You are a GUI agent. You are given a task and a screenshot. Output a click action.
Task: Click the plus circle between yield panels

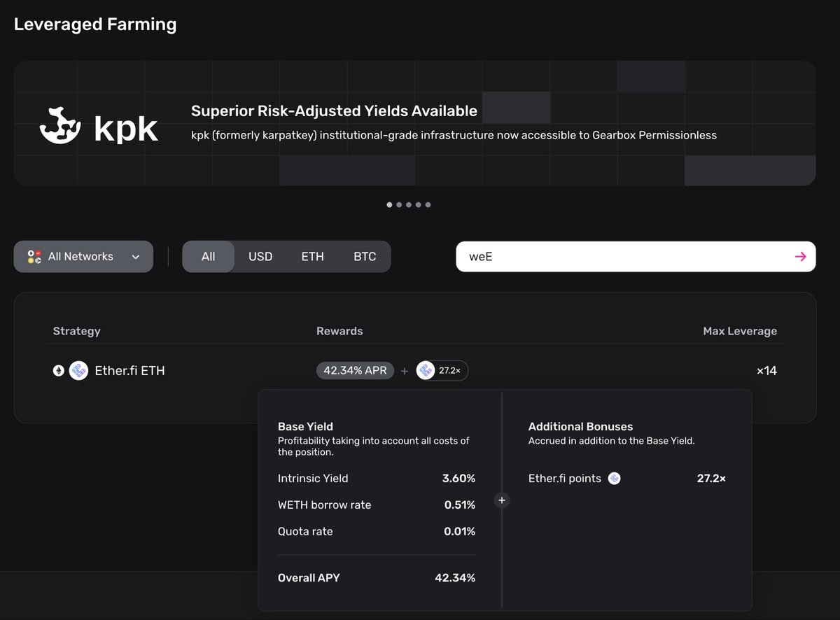[x=501, y=500]
